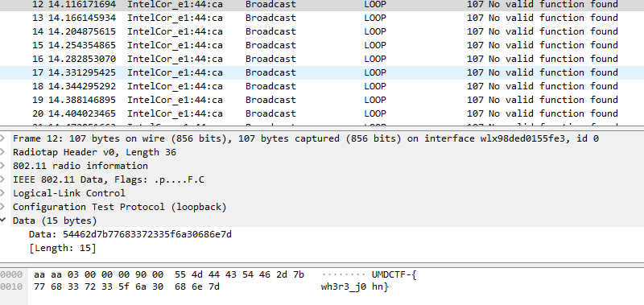Select packet 13 at time 14.166145934
The width and height of the screenshot is (644, 305).
point(322,18)
